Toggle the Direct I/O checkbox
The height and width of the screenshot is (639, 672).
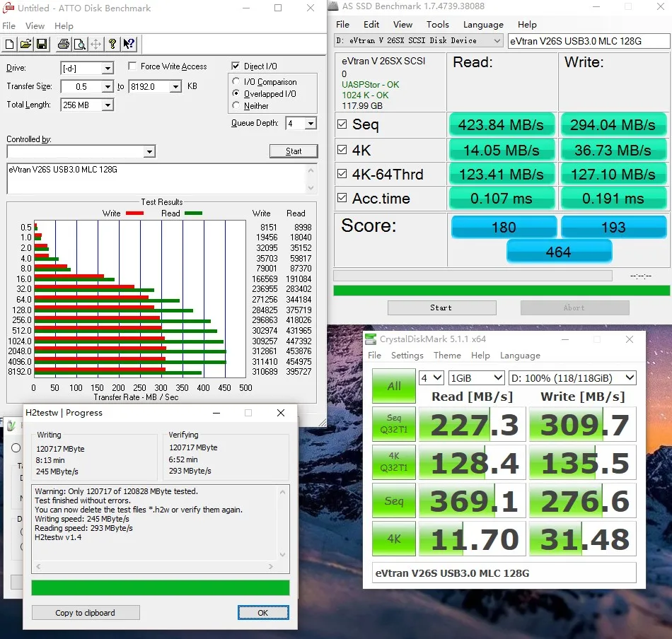coord(236,66)
